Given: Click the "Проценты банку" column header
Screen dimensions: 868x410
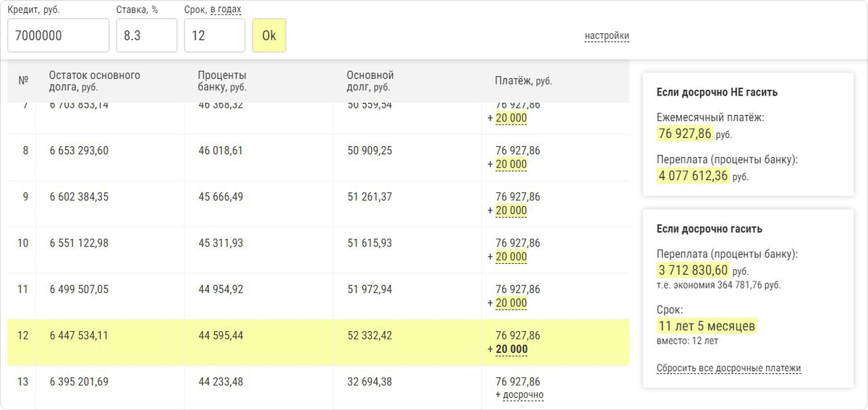Looking at the screenshot, I should click(x=222, y=81).
